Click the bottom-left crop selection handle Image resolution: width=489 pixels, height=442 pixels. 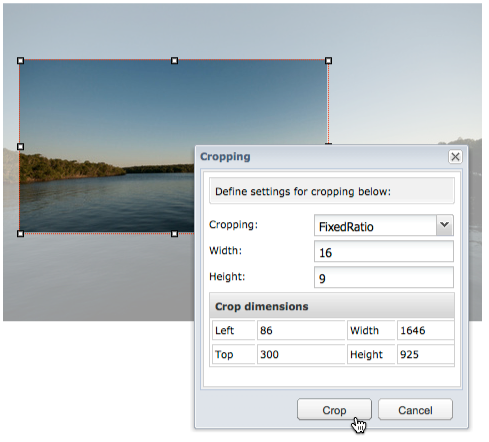coord(20,234)
